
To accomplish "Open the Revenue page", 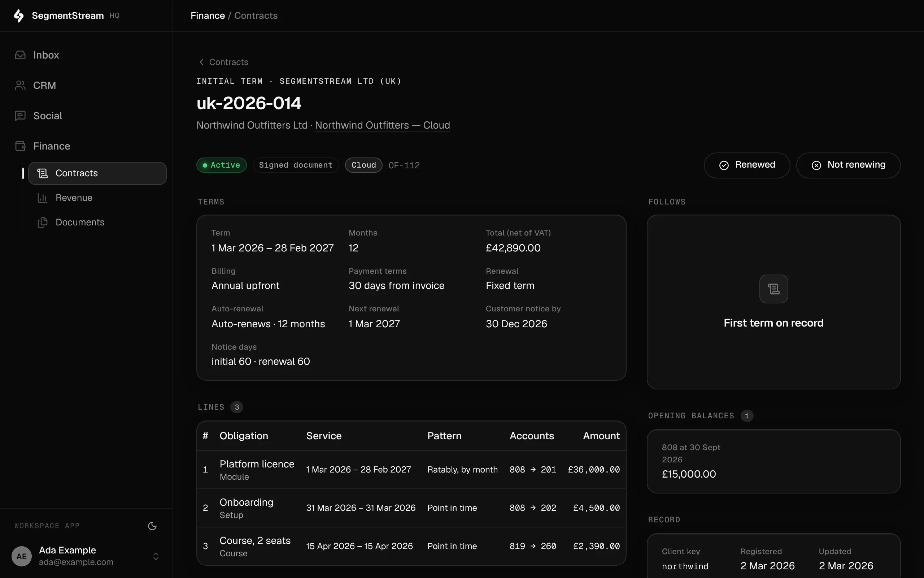I will (97, 198).
